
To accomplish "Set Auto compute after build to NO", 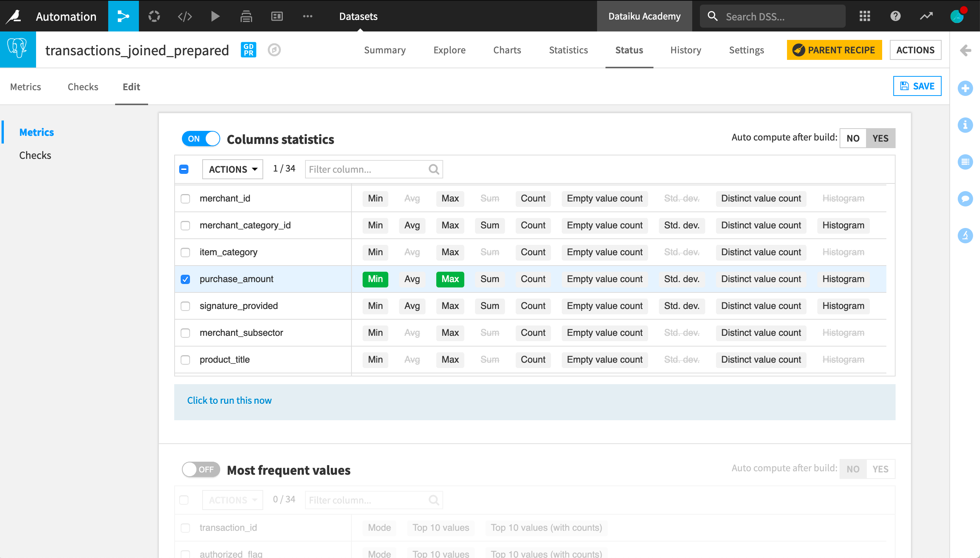I will [853, 138].
